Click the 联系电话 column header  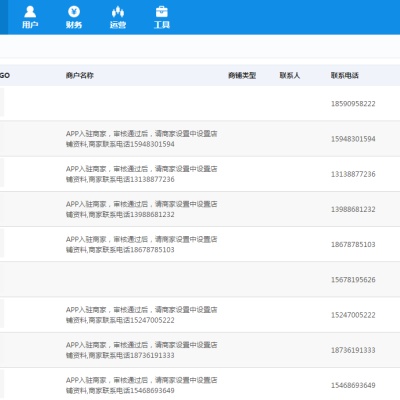pyautogui.click(x=345, y=75)
